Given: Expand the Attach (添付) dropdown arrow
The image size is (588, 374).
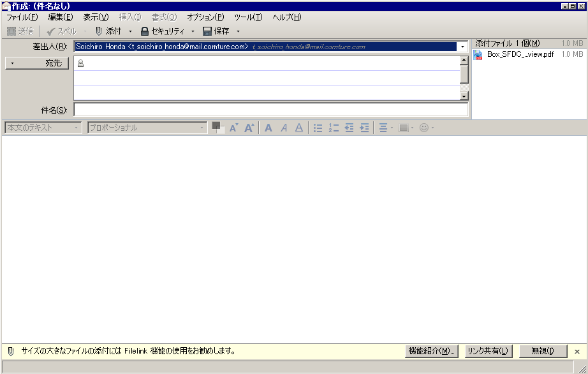Looking at the screenshot, I should pos(130,31).
